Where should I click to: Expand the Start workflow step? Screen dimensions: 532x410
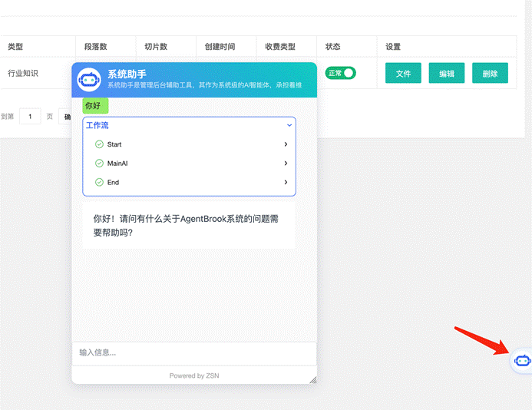click(286, 144)
